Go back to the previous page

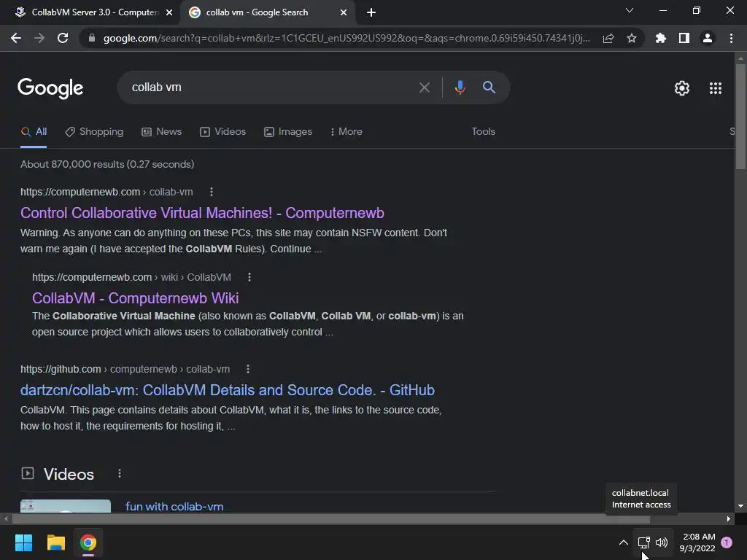coord(16,38)
